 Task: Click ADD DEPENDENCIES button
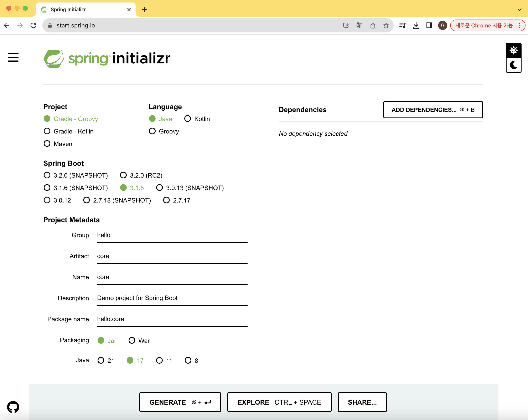tap(433, 110)
